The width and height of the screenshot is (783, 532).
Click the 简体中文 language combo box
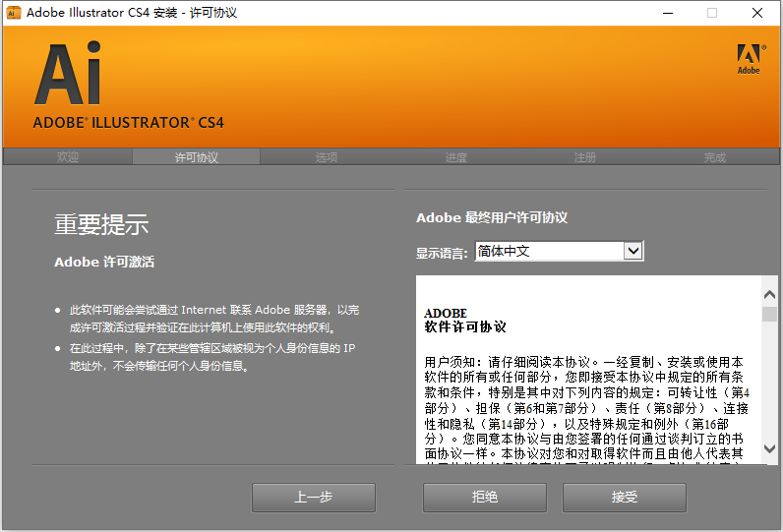coord(559,251)
